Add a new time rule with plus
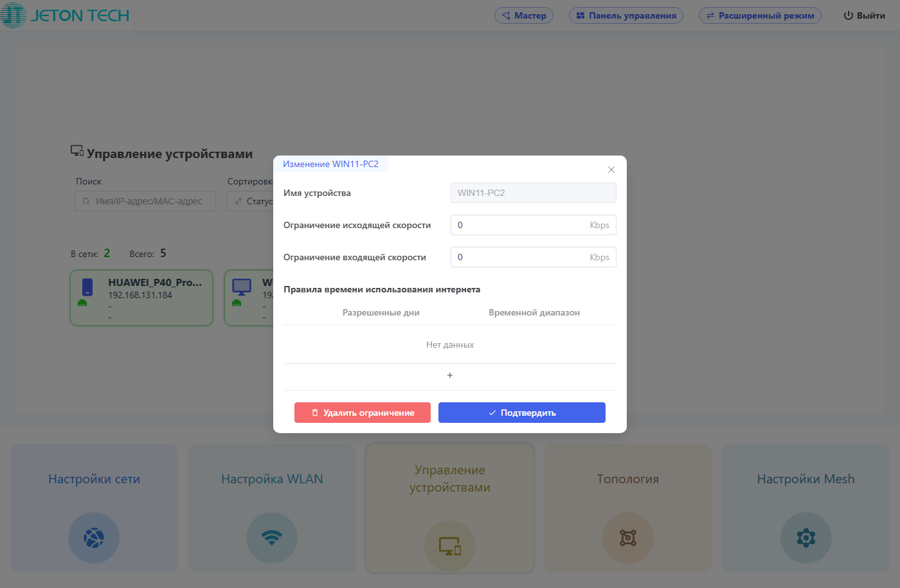This screenshot has width=900, height=588. tap(450, 375)
